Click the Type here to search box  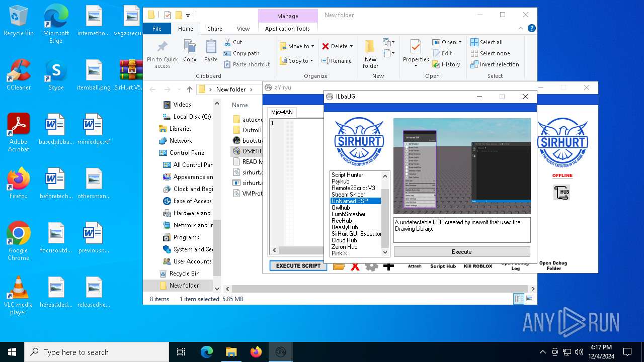97,352
